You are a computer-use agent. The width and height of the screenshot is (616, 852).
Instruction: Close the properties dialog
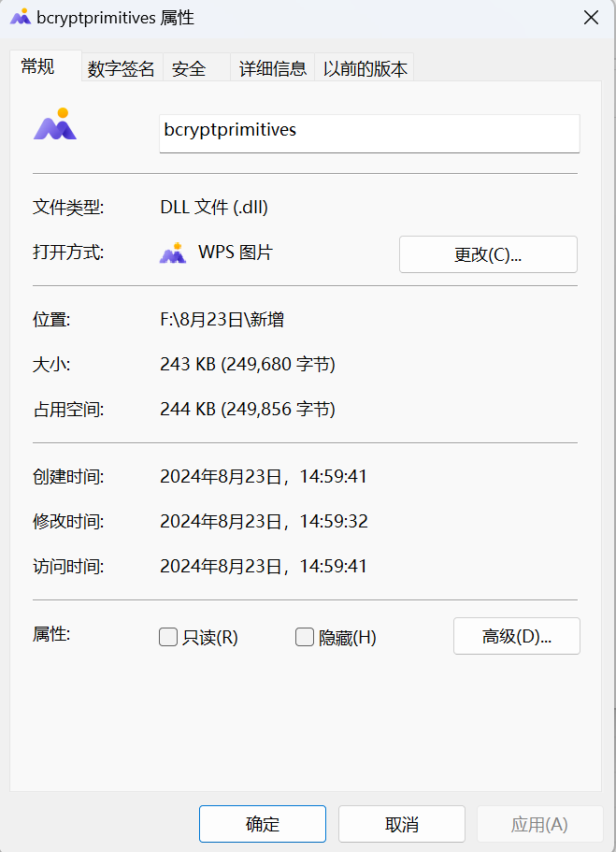591,18
